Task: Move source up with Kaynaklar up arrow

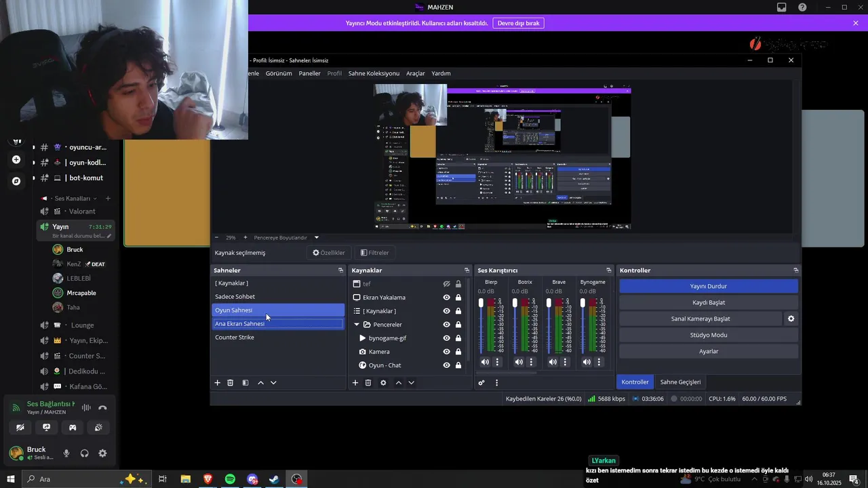Action: point(399,383)
